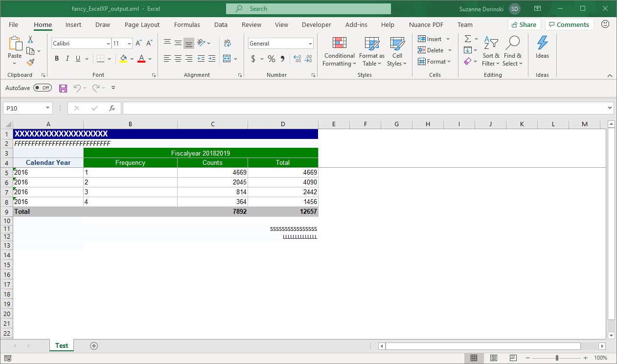
Task: Expand the Name Box dropdown arrow
Action: pos(47,108)
